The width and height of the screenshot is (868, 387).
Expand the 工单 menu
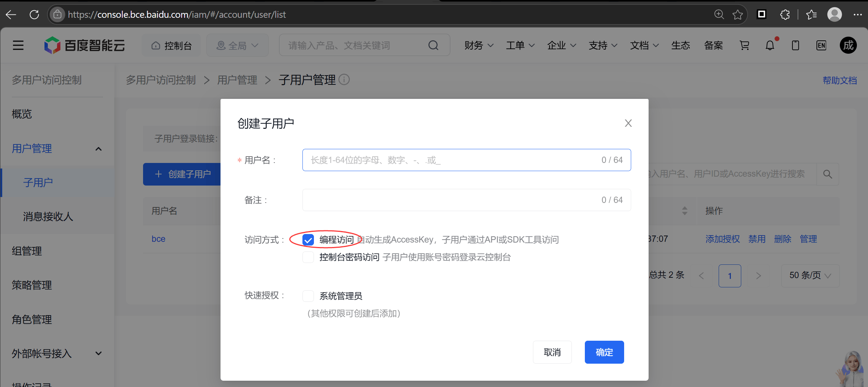point(520,45)
